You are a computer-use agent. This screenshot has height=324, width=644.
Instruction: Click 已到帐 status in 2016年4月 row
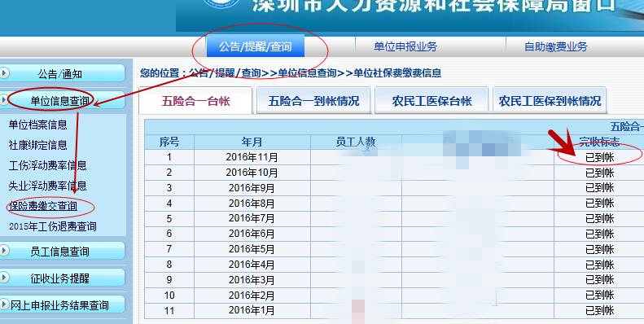[600, 265]
